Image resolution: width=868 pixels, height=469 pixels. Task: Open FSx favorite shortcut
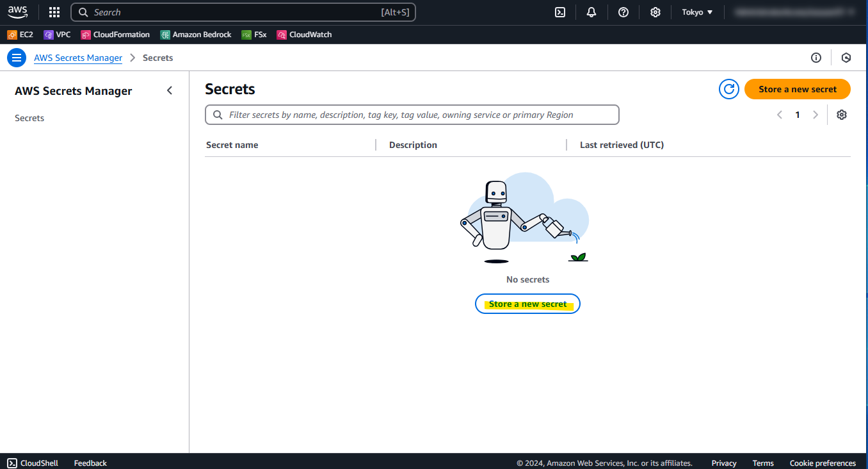tap(254, 35)
